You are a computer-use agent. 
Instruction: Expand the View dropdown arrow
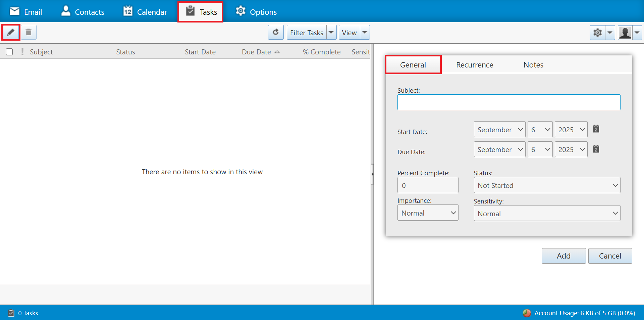click(365, 33)
